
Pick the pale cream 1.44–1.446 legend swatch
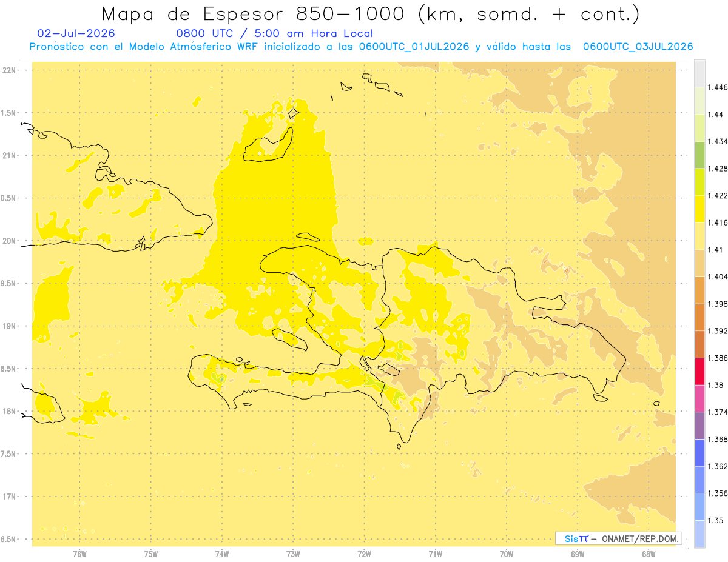pyautogui.click(x=699, y=101)
